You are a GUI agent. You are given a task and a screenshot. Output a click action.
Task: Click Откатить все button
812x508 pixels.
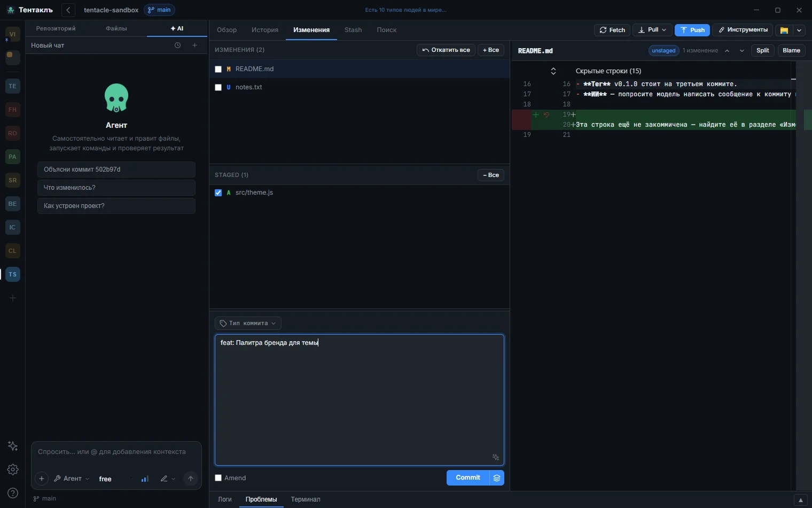[446, 50]
